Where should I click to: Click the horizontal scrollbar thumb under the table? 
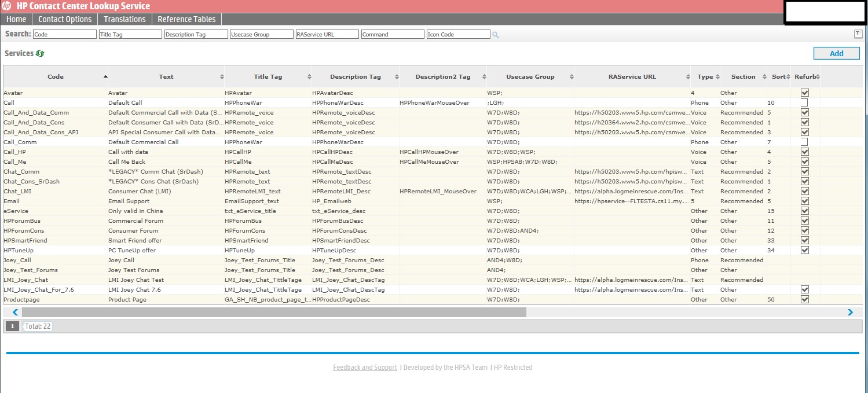click(x=274, y=313)
